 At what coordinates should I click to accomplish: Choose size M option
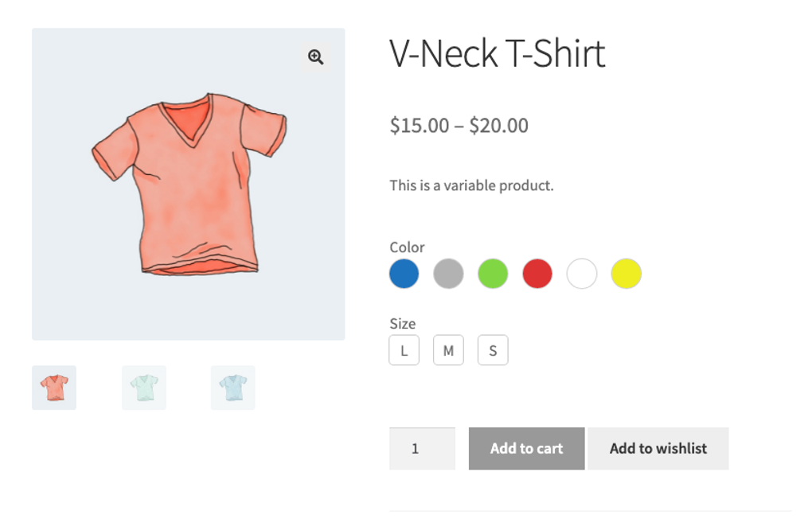[x=448, y=350]
